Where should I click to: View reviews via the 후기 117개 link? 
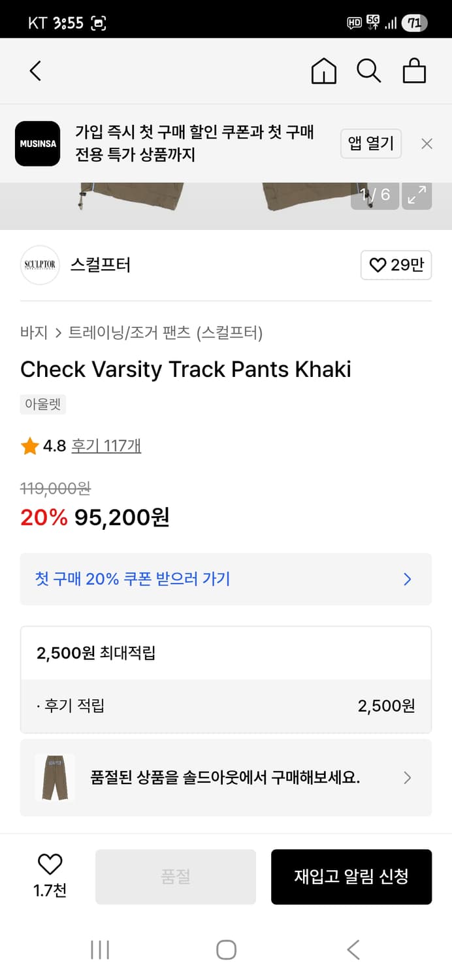106,446
